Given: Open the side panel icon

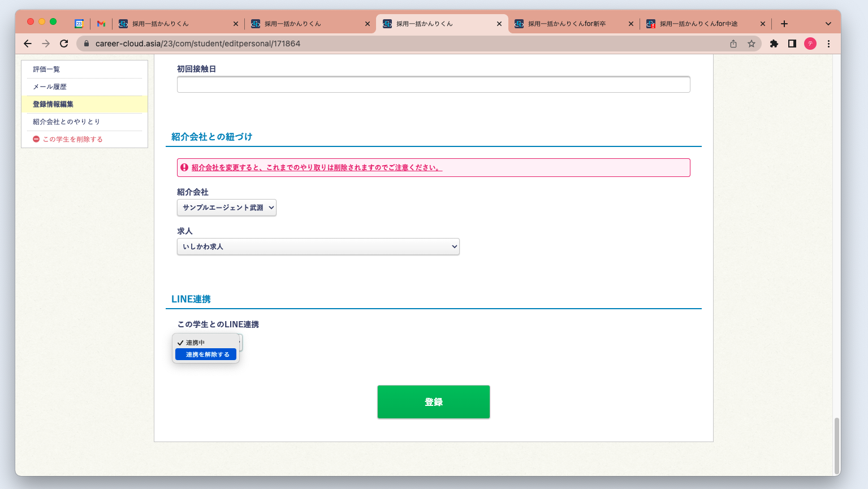Looking at the screenshot, I should click(x=792, y=44).
